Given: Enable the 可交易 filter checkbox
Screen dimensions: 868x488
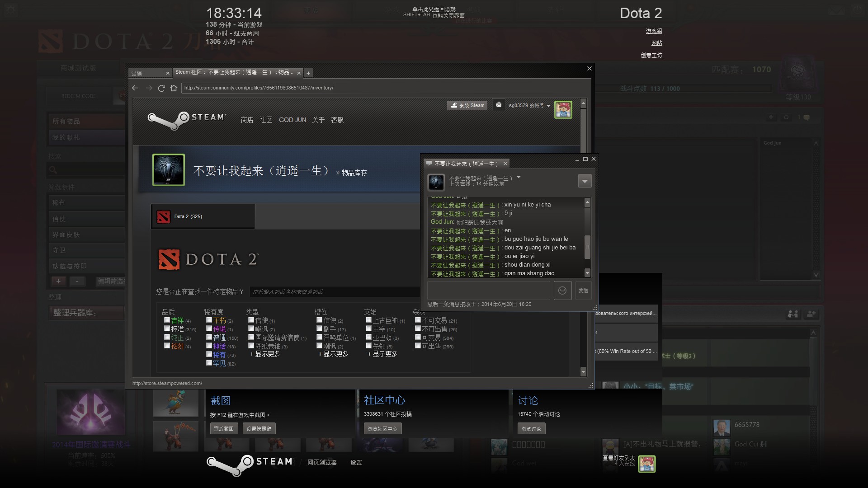Looking at the screenshot, I should (x=418, y=337).
